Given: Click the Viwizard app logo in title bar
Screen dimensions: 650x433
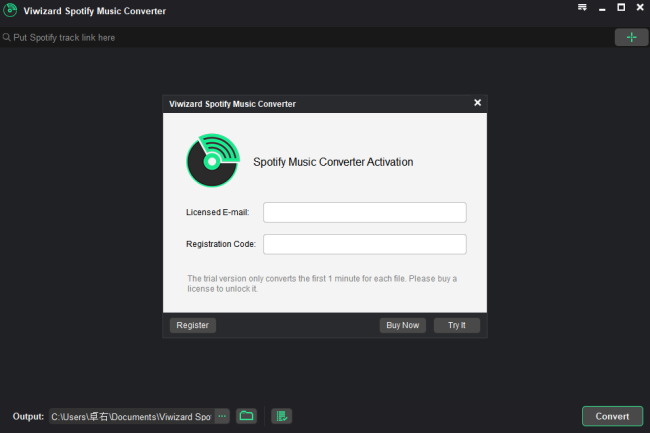Looking at the screenshot, I should coord(10,10).
